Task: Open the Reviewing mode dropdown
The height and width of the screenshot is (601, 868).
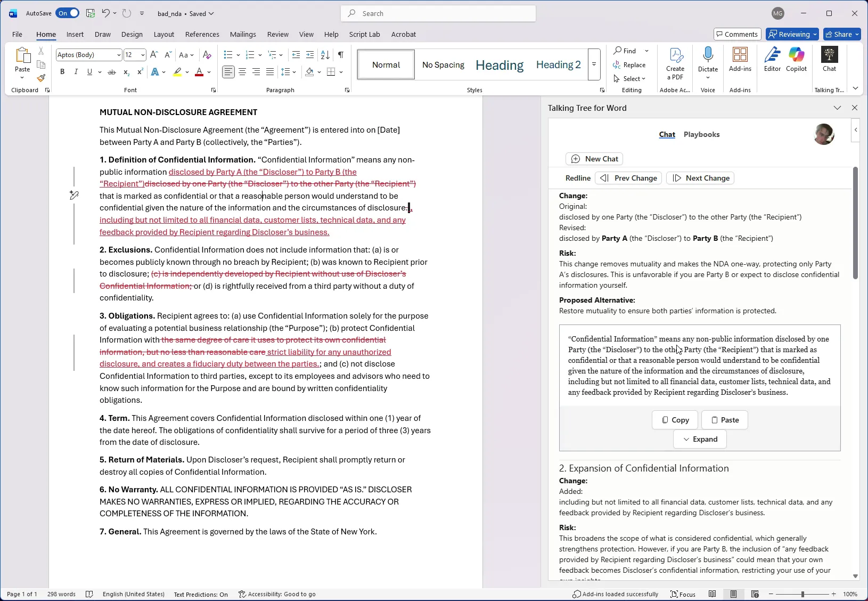Action: click(792, 34)
